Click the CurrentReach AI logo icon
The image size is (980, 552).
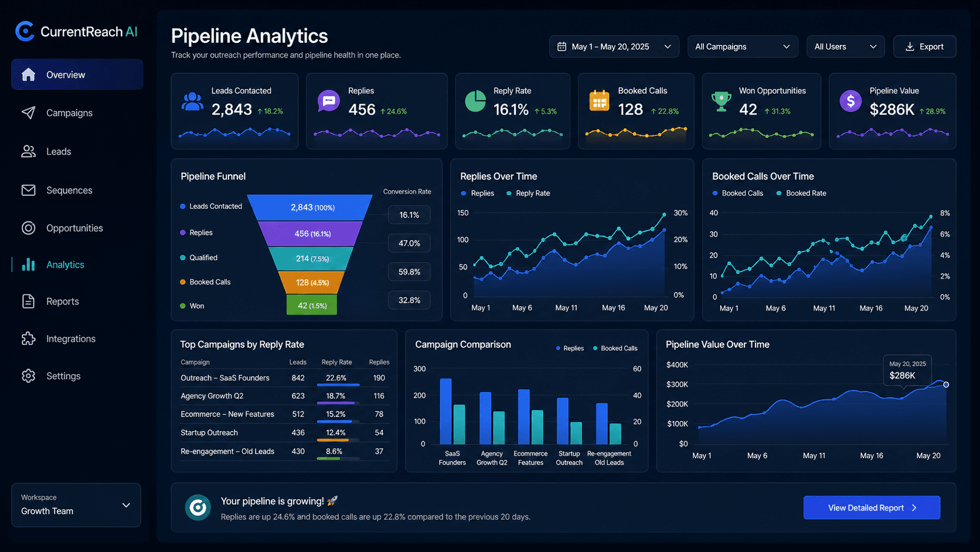click(25, 31)
